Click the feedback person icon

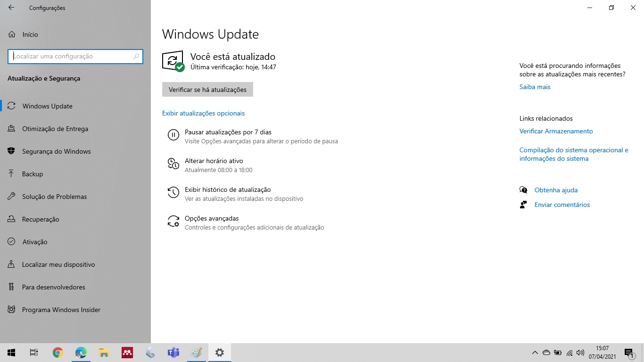[x=523, y=205]
